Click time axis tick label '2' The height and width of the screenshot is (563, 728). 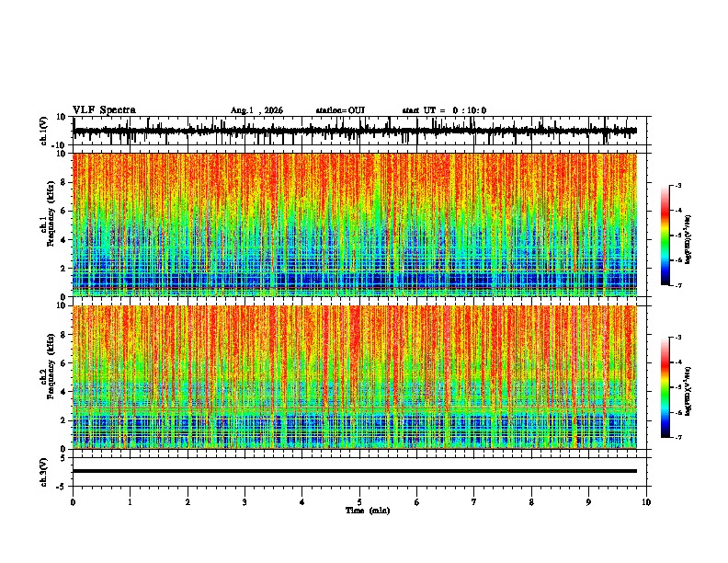tap(188, 502)
